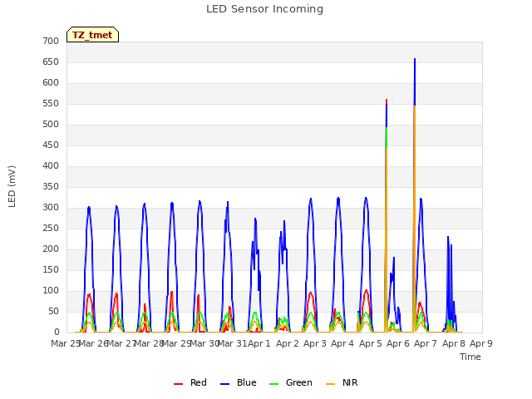Click the red-tipped spike near 560 mV
This screenshot has width=532, height=399.
point(387,101)
